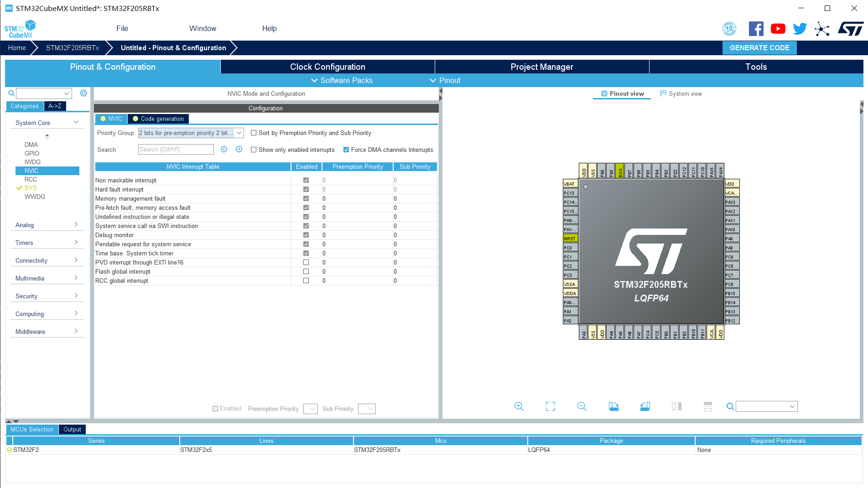Image resolution: width=868 pixels, height=488 pixels.
Task: Toggle Memory management fault enabled checkbox
Action: [x=306, y=198]
